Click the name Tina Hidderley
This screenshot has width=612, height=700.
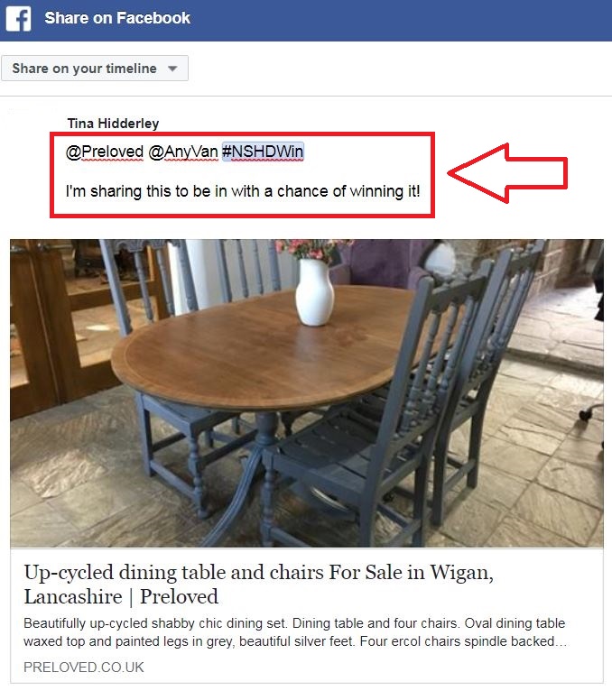pyautogui.click(x=113, y=124)
